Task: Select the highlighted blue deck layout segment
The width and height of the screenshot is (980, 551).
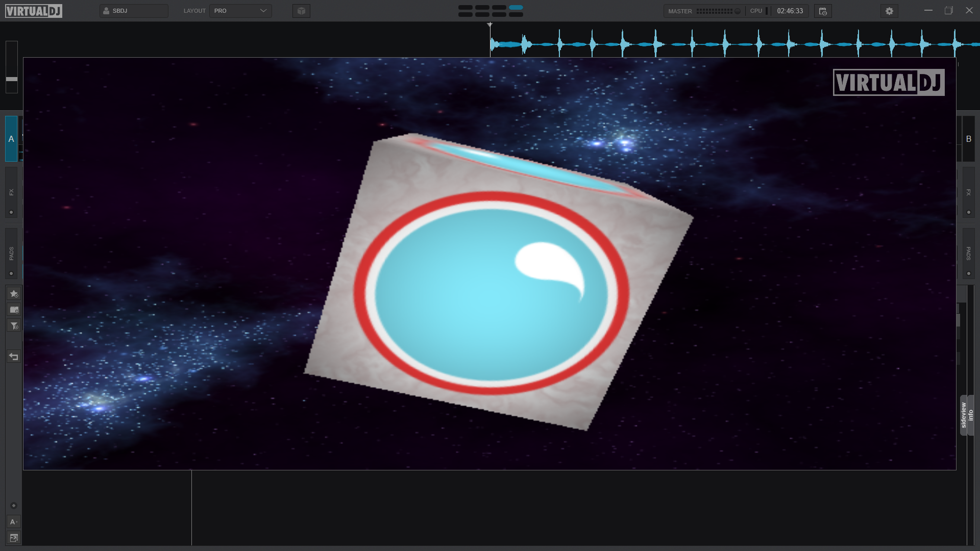Action: [516, 8]
